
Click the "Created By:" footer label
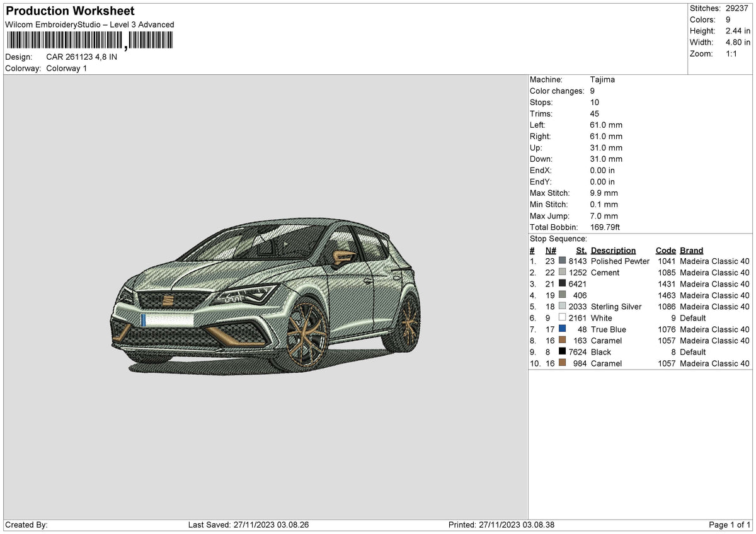pyautogui.click(x=26, y=525)
